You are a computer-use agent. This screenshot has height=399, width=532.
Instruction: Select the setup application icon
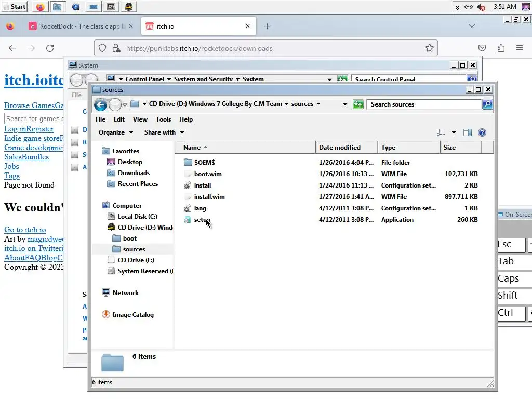pos(187,220)
